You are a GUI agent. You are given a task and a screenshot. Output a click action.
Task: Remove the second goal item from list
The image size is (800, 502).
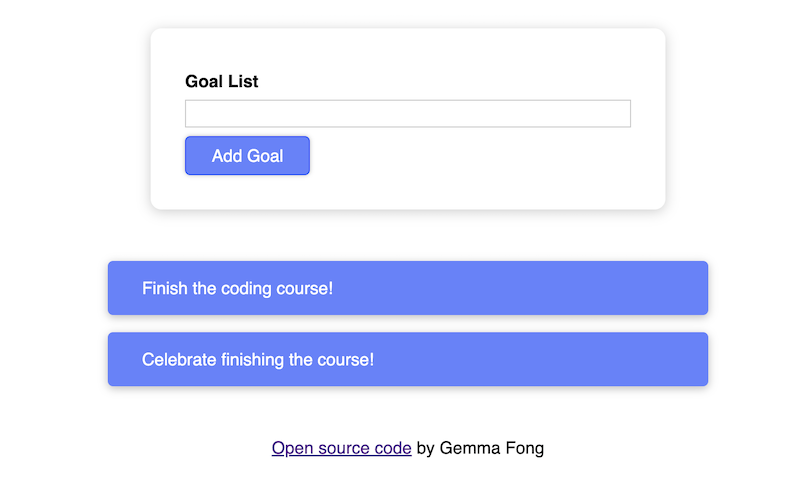408,359
